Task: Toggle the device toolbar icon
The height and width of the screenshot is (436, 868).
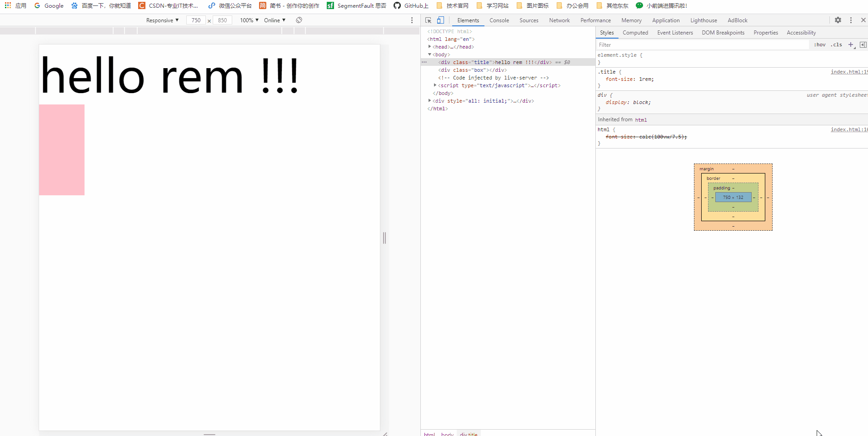Action: click(x=440, y=20)
